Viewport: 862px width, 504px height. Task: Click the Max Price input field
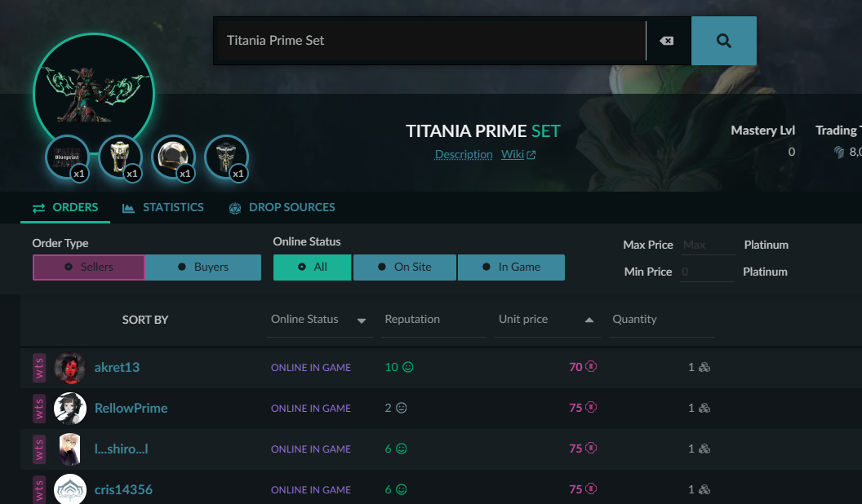(708, 245)
